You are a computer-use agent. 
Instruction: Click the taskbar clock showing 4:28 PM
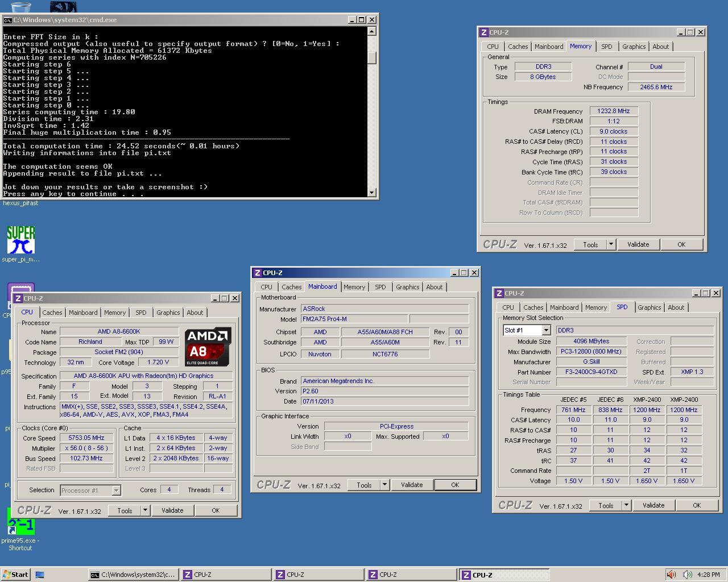coord(709,575)
